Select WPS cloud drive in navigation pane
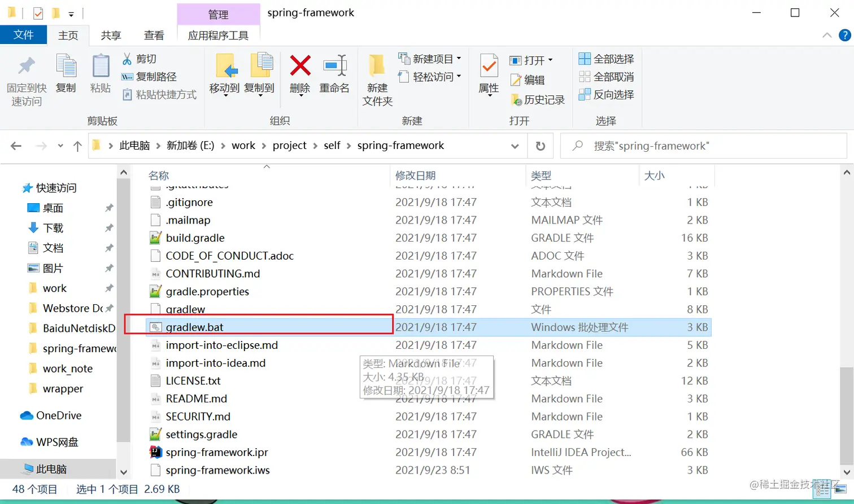The height and width of the screenshot is (504, 854). (56, 442)
